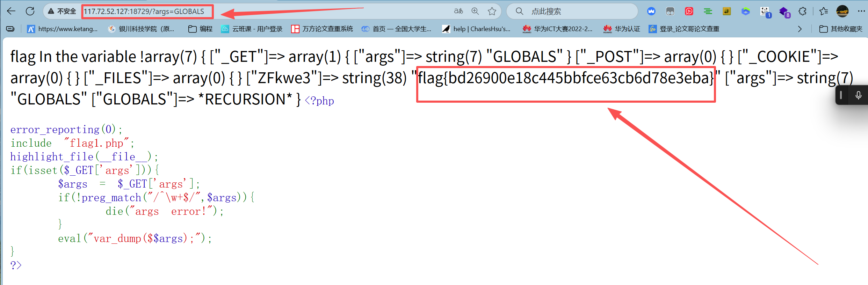Open the 华为认证 bookmark
The height and width of the screenshot is (285, 868).
point(622,29)
